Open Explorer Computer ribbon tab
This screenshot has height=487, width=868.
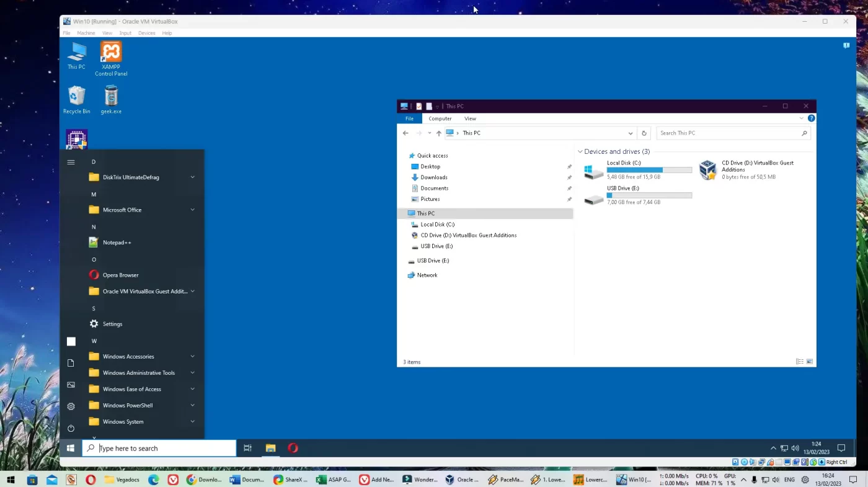point(440,118)
